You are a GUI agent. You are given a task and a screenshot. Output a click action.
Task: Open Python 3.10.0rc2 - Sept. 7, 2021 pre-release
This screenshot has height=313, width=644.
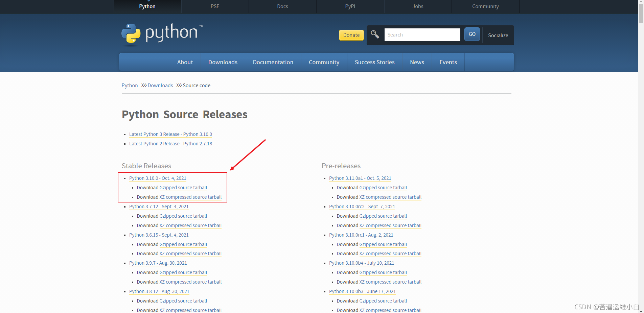[362, 207]
